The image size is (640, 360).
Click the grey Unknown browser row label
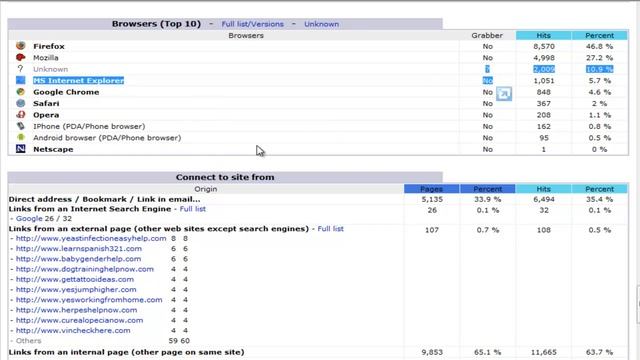click(51, 69)
